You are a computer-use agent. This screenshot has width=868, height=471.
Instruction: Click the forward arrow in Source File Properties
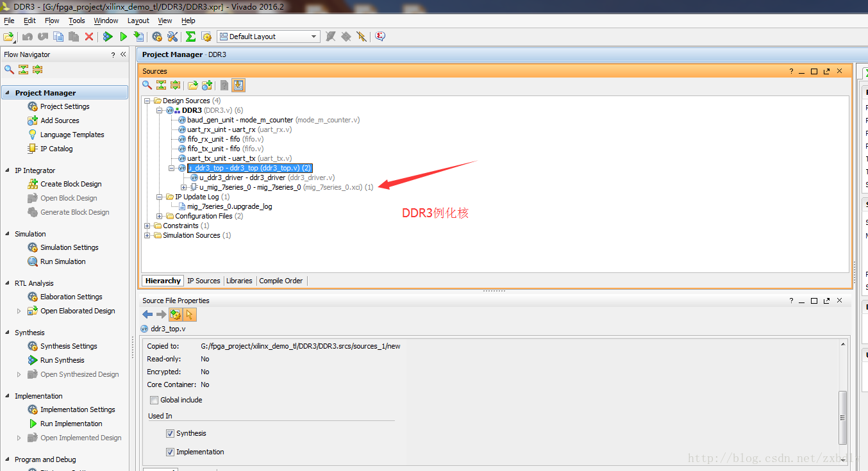[x=161, y=314]
